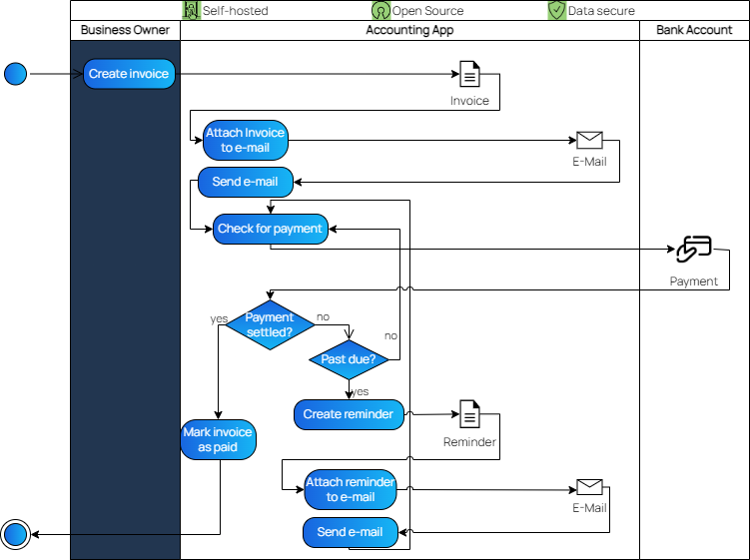
Task: Click the end node double circle
Action: [x=15, y=534]
